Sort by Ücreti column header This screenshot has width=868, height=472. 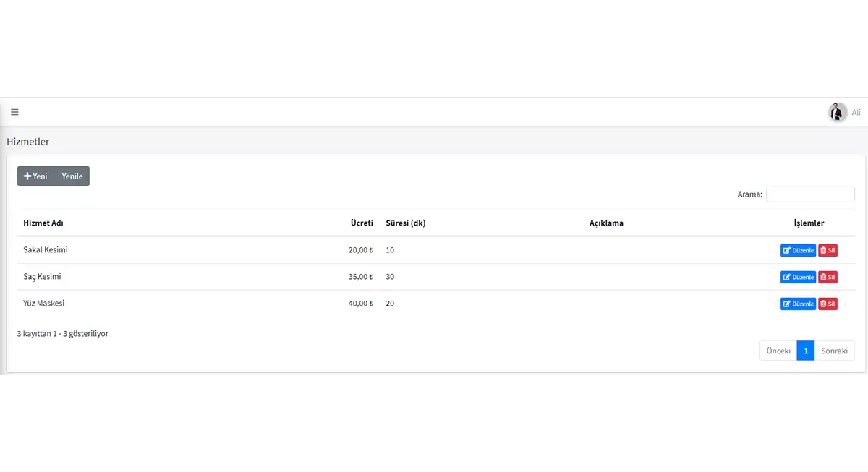click(x=362, y=223)
